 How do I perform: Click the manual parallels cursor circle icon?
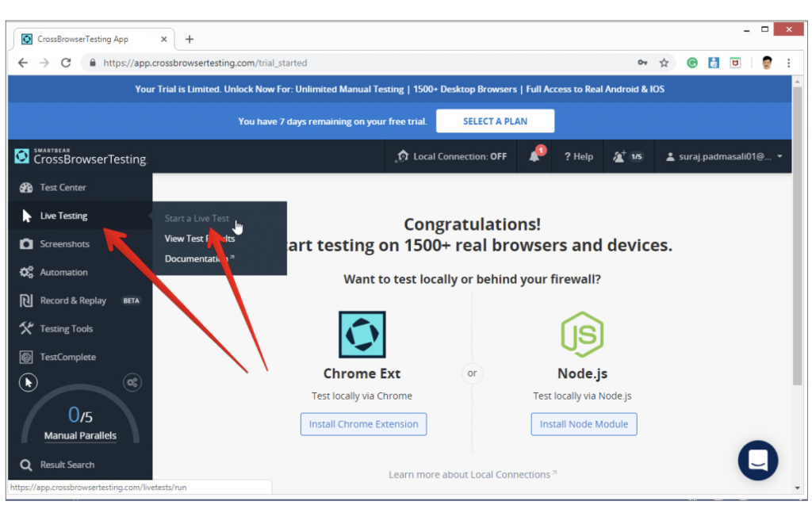tap(28, 383)
